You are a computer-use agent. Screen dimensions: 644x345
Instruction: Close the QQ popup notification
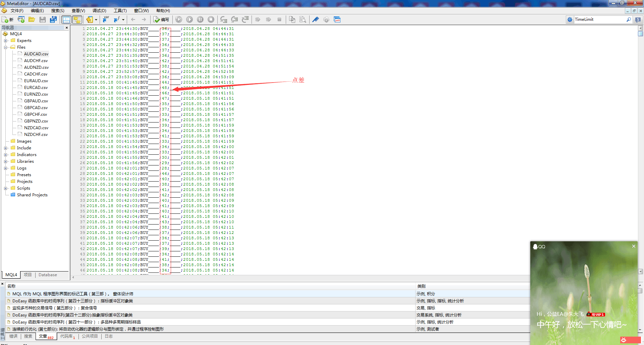click(634, 246)
